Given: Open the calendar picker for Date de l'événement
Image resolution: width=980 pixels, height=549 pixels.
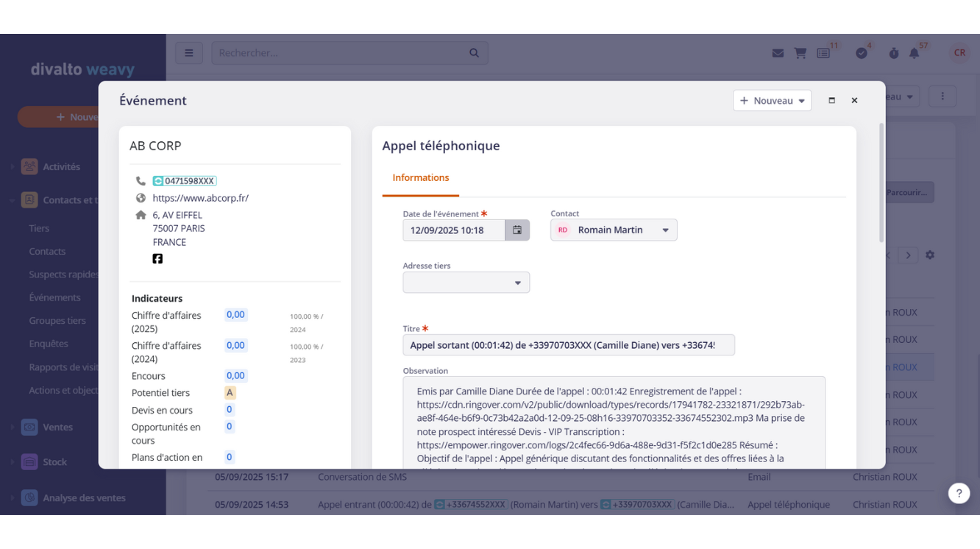Looking at the screenshot, I should pos(517,230).
